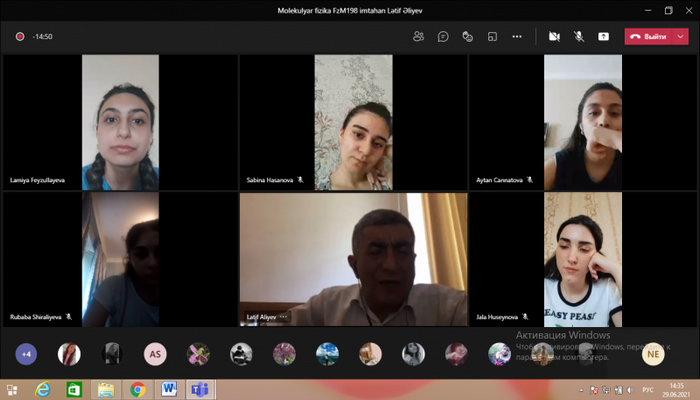Open the rooms icon in meeting toolbar

click(492, 36)
